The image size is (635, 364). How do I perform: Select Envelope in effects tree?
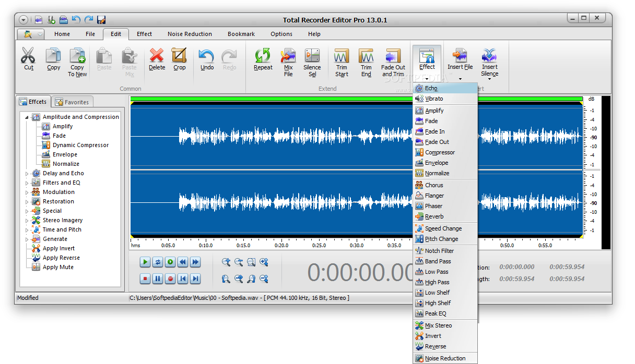65,155
